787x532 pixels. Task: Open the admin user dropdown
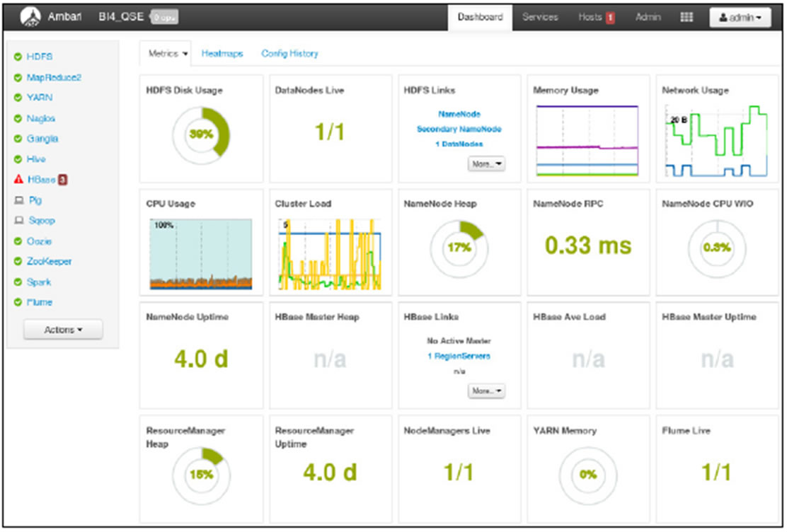[x=740, y=18]
